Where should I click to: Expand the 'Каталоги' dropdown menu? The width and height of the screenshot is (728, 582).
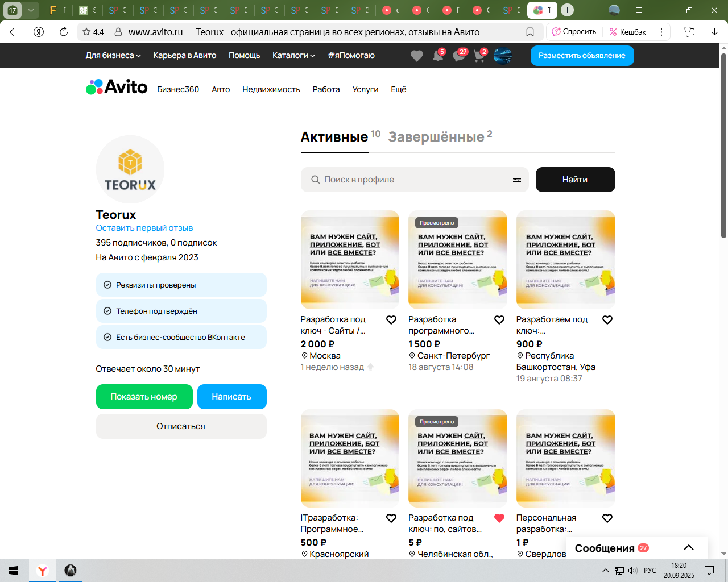tap(293, 56)
